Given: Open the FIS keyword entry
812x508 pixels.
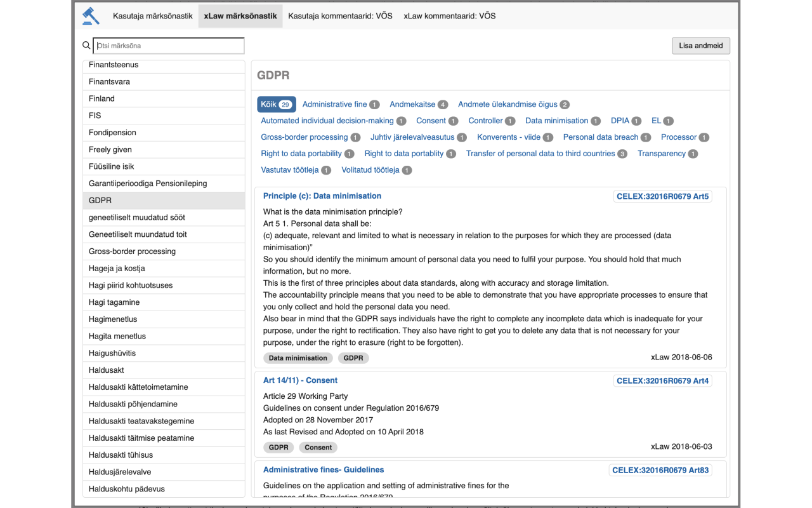Looking at the screenshot, I should tap(164, 116).
